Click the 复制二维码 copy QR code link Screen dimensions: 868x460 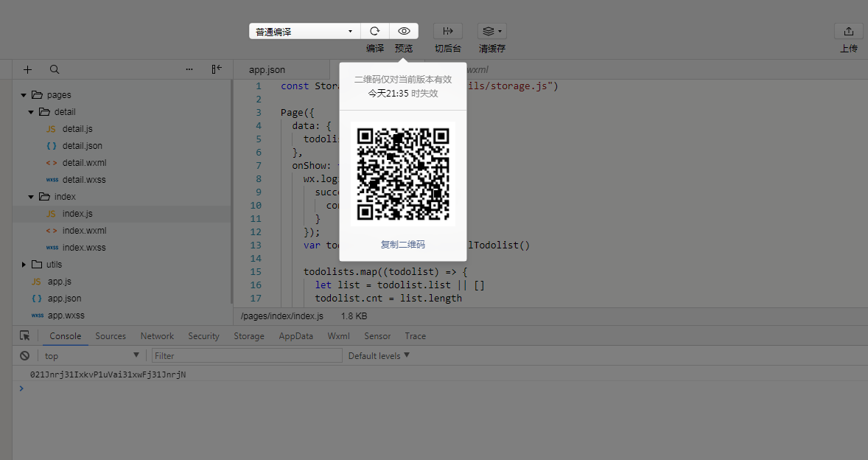tap(403, 245)
